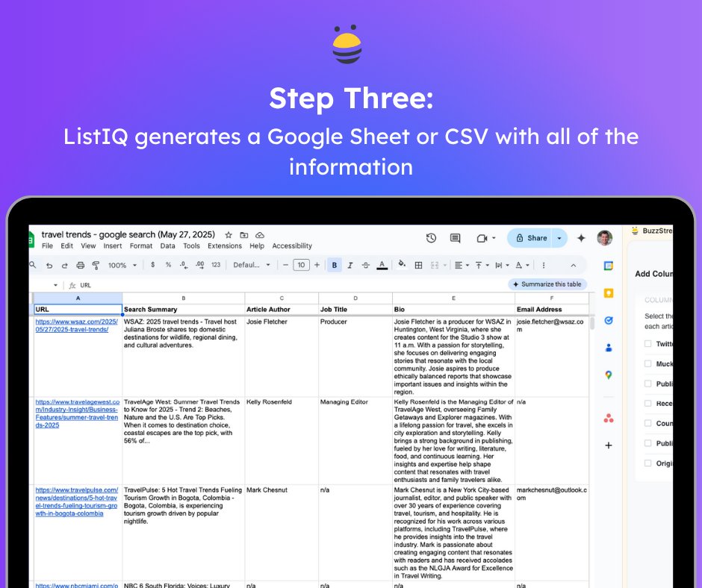Click Summarize this table
The height and width of the screenshot is (588, 702).
(547, 284)
